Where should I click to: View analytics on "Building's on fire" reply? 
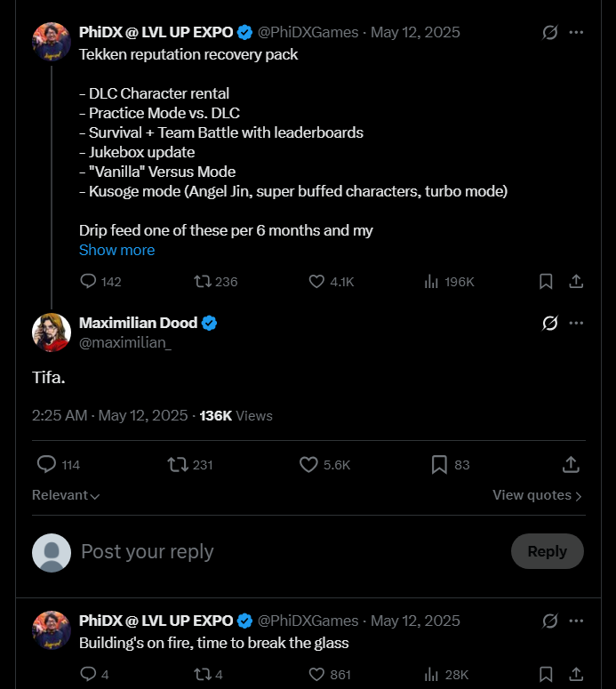coord(432,675)
